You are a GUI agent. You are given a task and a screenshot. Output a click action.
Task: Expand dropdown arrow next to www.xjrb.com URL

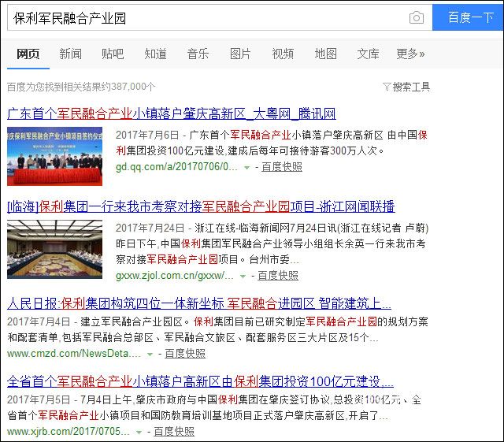tap(139, 432)
